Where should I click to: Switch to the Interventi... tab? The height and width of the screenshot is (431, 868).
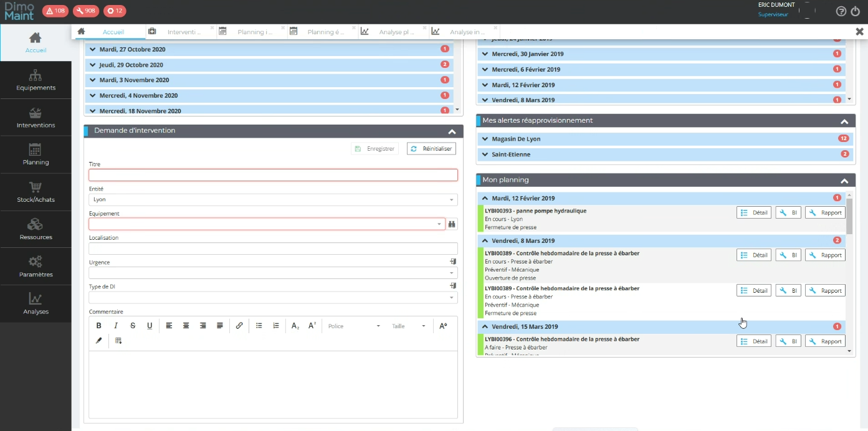[x=183, y=32]
